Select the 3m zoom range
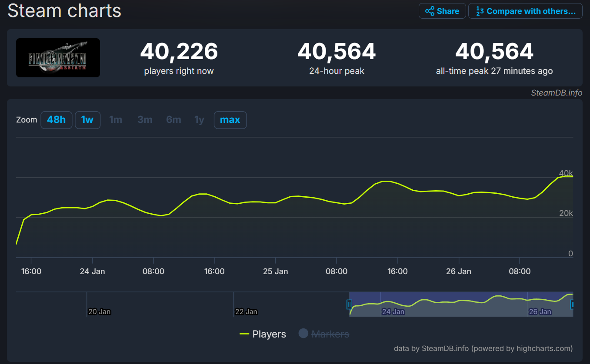This screenshot has width=590, height=364. point(145,120)
